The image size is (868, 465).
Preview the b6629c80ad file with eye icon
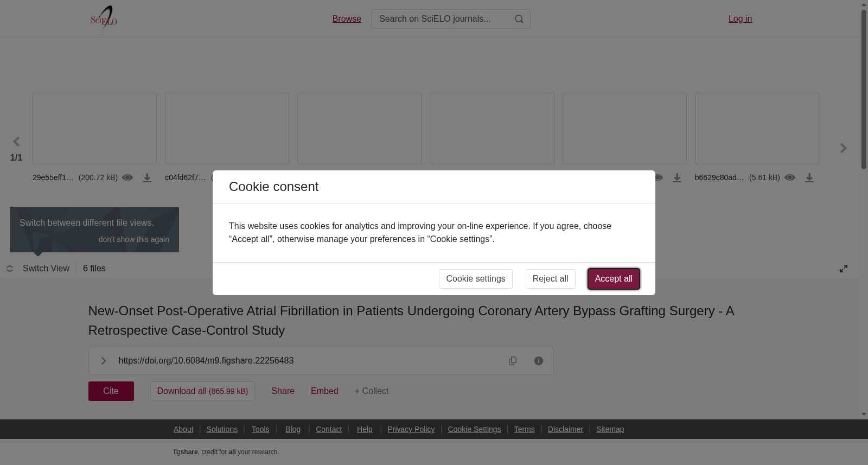(790, 177)
